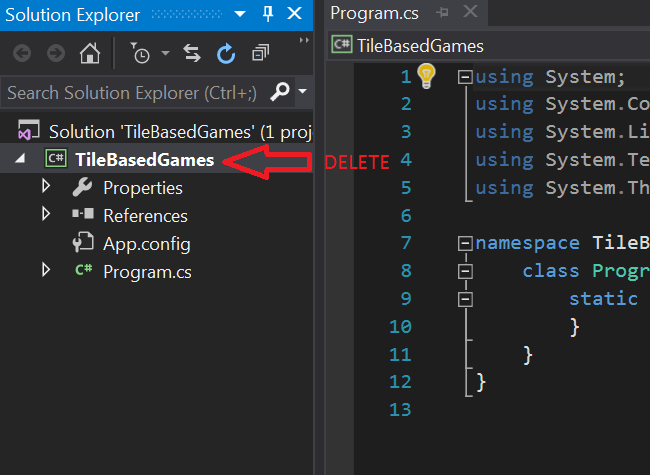Switch to the Program.cs tab
The height and width of the screenshot is (475, 650).
pos(373,13)
